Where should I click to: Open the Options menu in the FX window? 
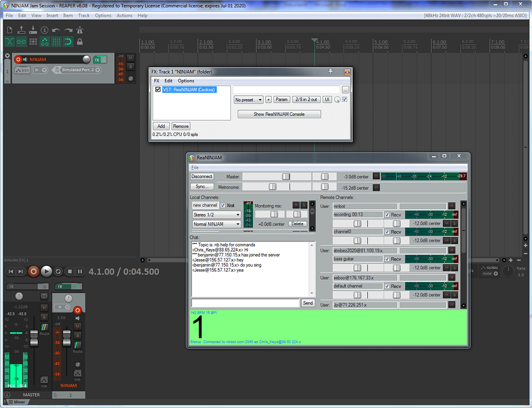click(x=186, y=81)
